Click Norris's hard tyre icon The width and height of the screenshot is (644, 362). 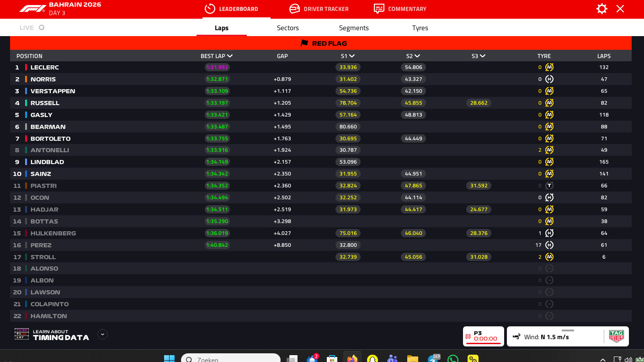[549, 79]
